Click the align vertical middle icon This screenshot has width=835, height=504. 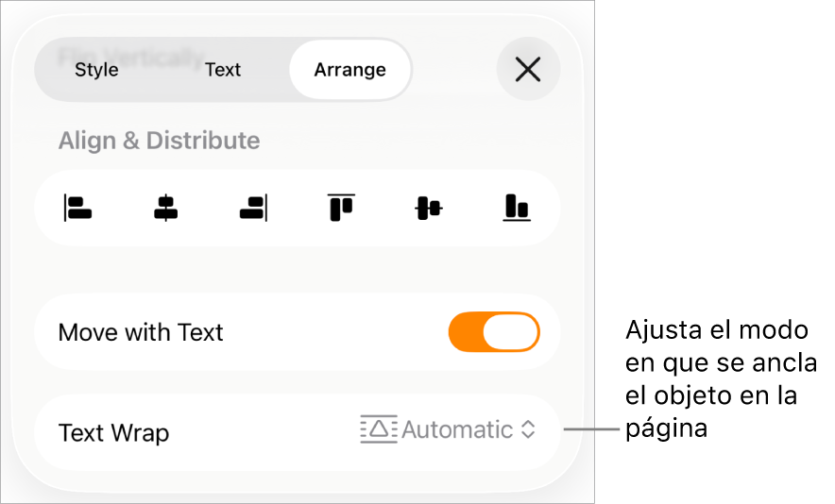tap(429, 208)
